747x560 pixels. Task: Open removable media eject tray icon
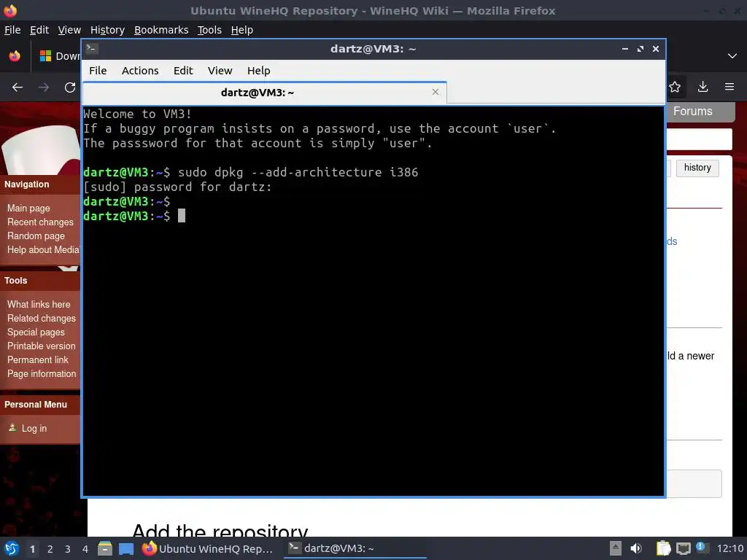coord(616,548)
